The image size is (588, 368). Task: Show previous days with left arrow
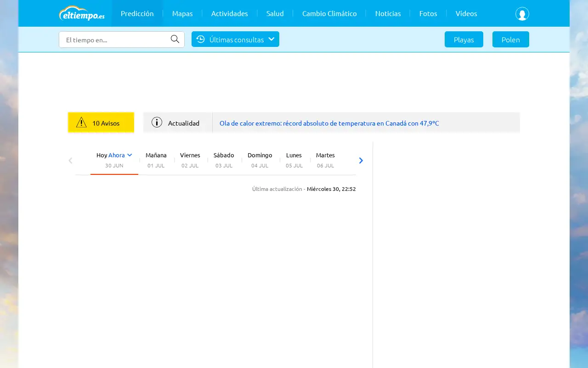(70, 161)
